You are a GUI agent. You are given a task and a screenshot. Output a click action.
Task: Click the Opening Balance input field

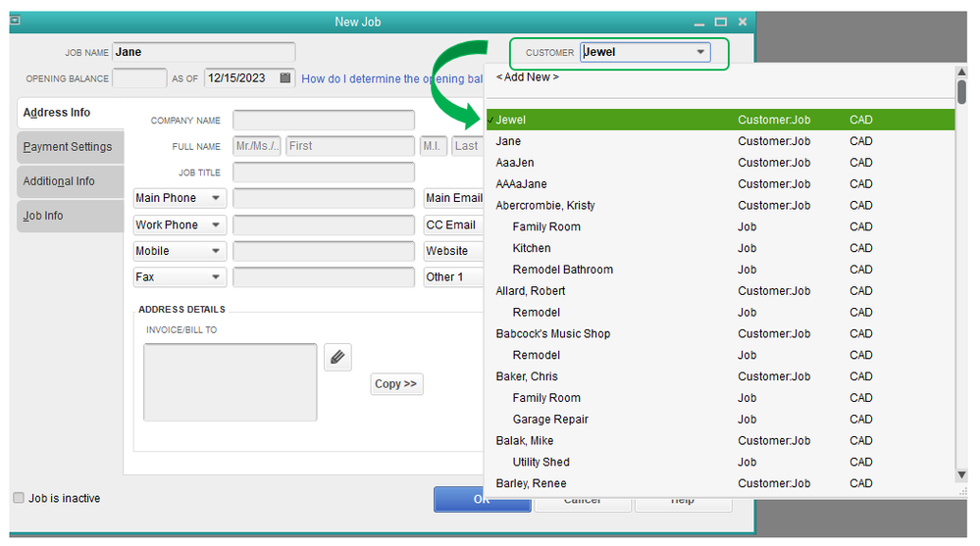click(x=139, y=78)
